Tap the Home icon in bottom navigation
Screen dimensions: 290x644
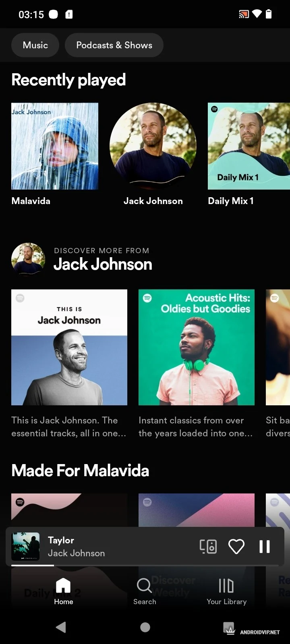click(63, 591)
